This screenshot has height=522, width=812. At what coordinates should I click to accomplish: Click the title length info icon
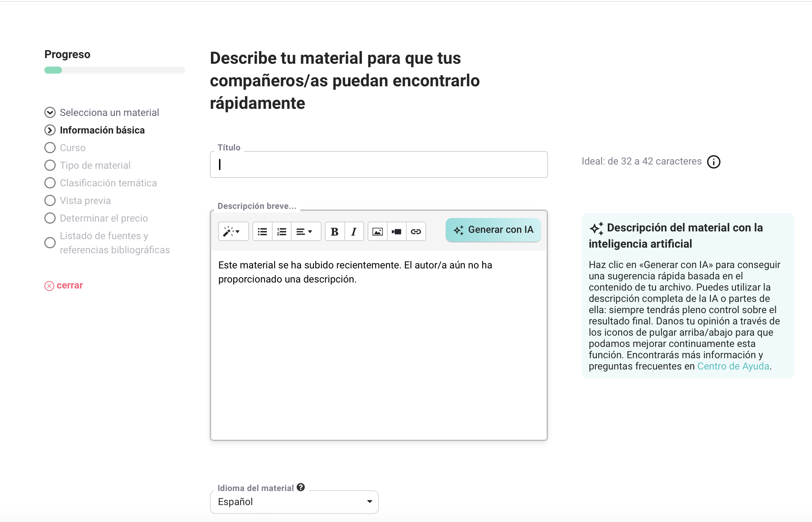713,162
